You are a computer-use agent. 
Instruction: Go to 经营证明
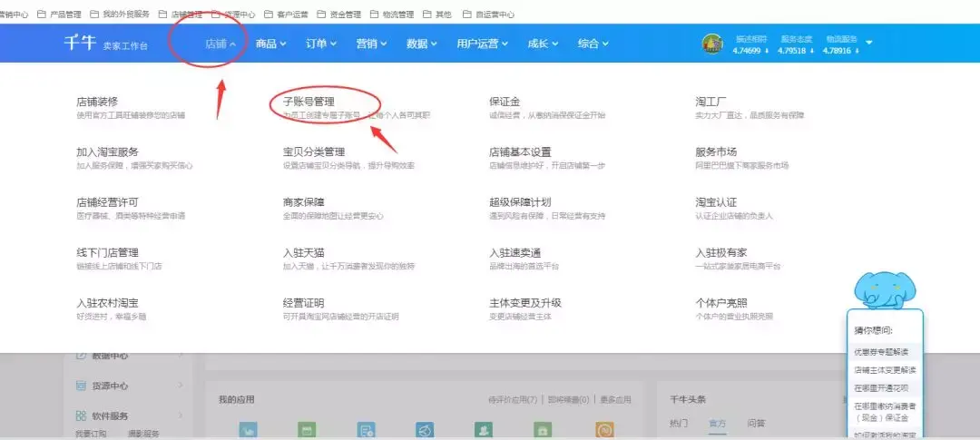click(x=304, y=303)
